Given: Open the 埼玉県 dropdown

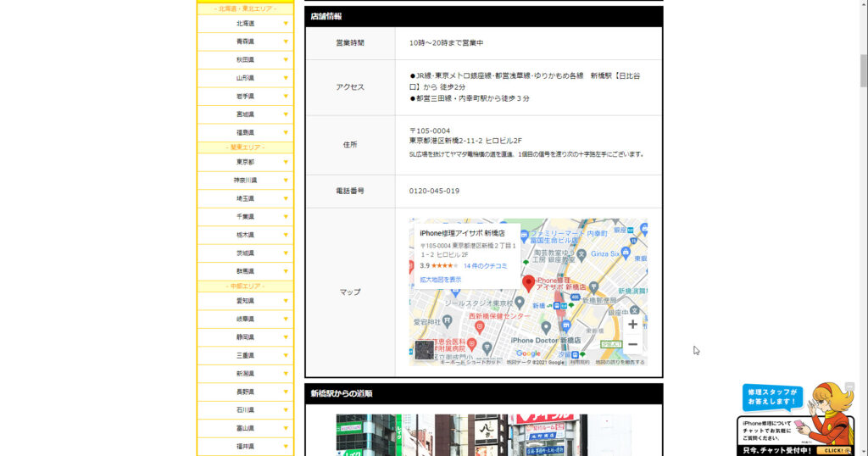Looking at the screenshot, I should point(245,198).
